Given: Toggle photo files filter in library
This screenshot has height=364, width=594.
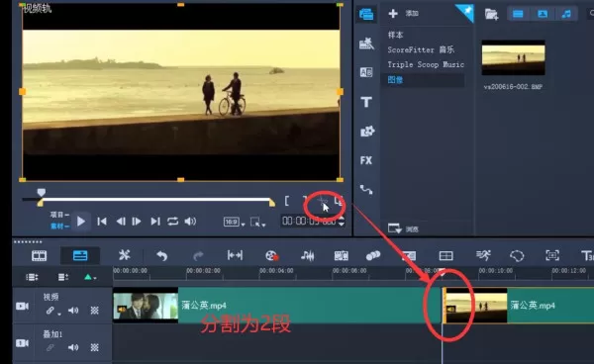Looking at the screenshot, I should [543, 15].
